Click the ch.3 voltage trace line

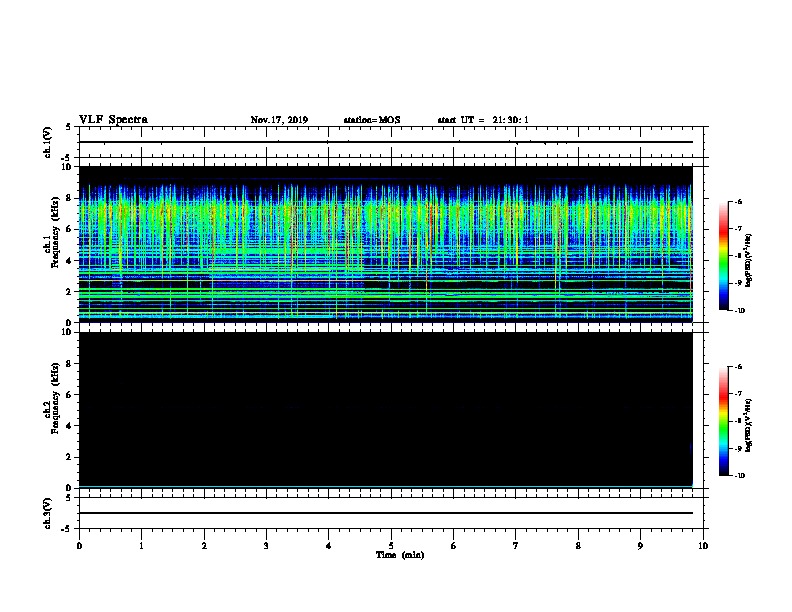tap(385, 513)
